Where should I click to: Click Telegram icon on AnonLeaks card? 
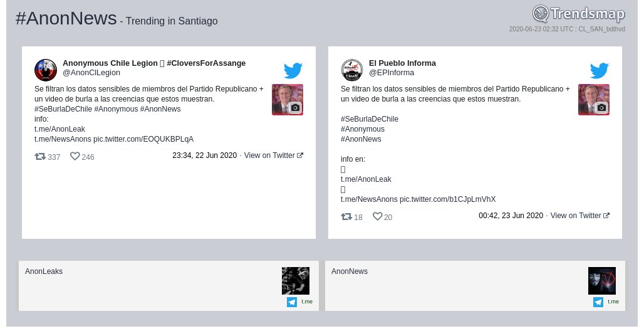291,302
